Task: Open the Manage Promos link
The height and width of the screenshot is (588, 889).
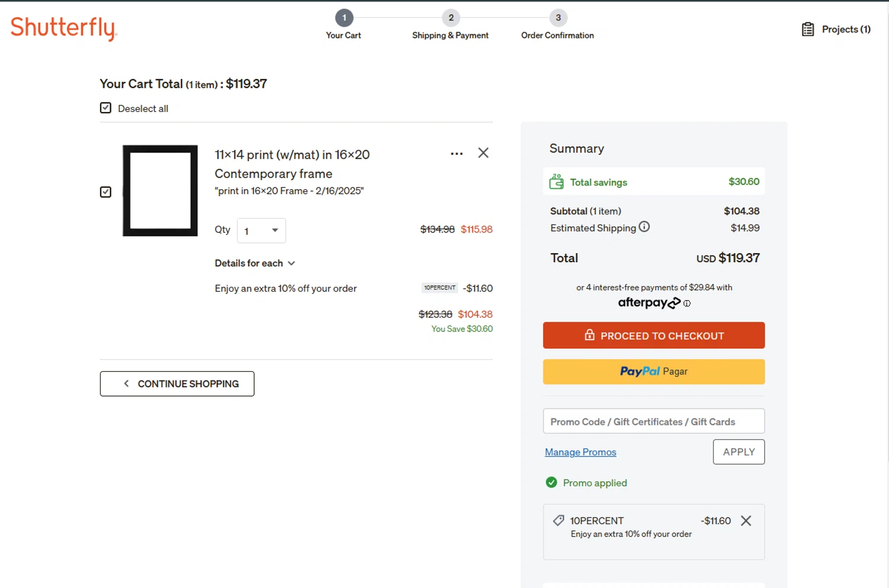Action: (581, 452)
